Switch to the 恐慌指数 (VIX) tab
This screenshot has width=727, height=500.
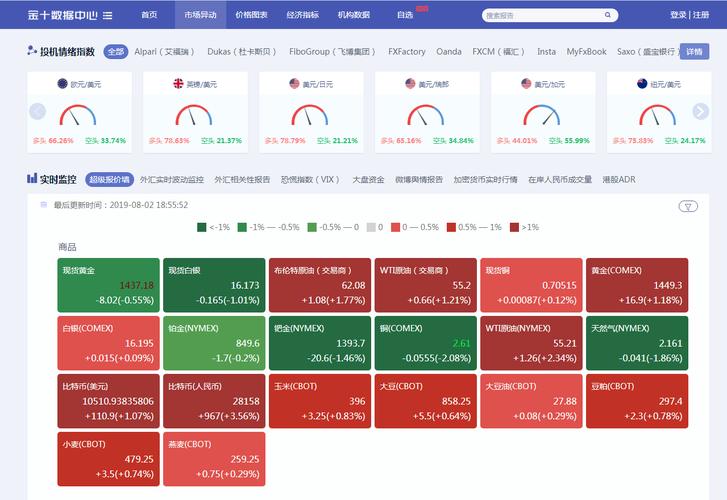(x=310, y=180)
